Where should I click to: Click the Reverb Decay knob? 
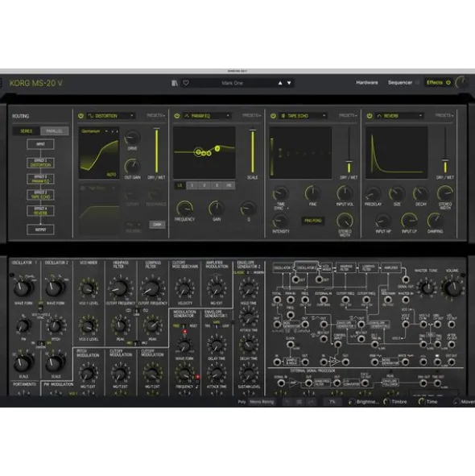click(421, 193)
